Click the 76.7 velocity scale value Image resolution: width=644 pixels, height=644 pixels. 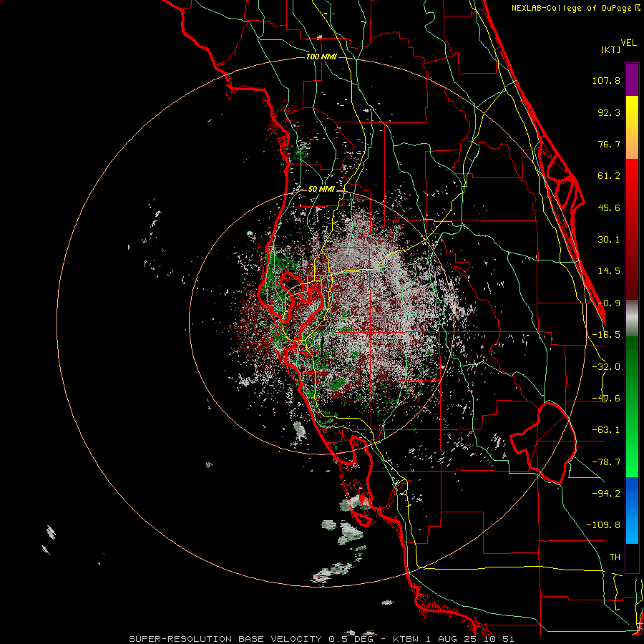(609, 144)
